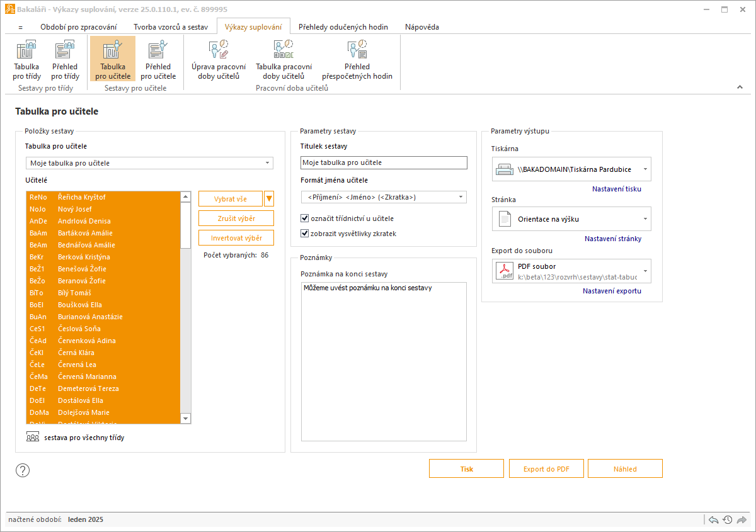Select teacher Demeterová Tereza

point(103,388)
